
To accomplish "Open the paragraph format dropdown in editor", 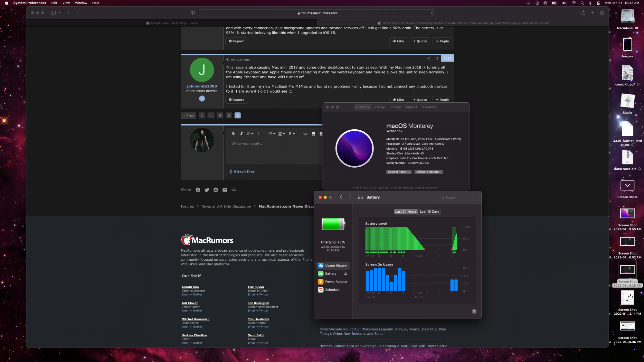I will coord(292,134).
